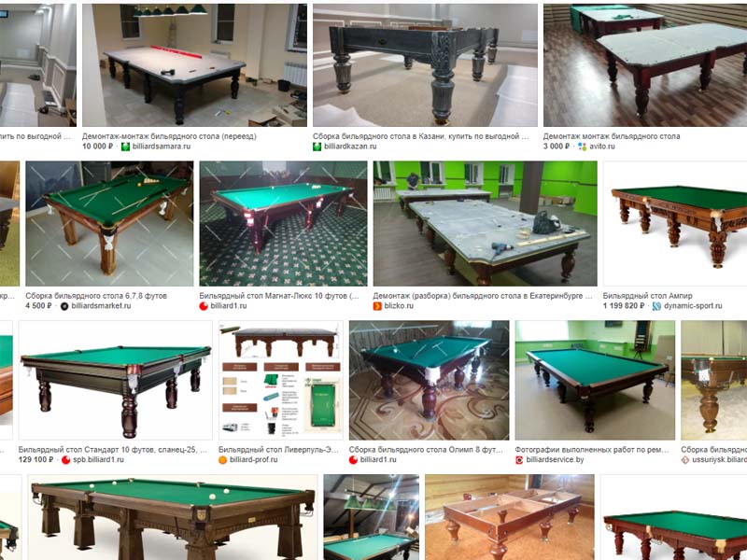Select the Магнат-Люкс table on patterned carpet thumbnail
This screenshot has height=560, width=747.
(283, 224)
